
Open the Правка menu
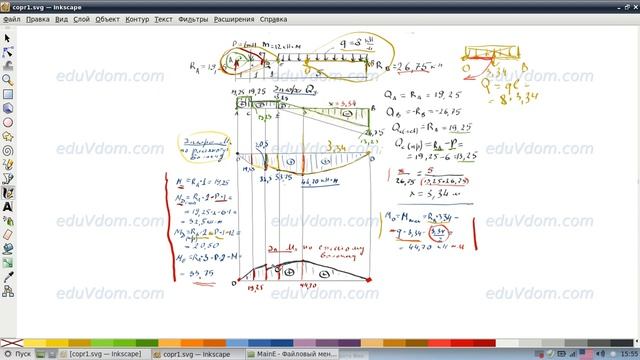pyautogui.click(x=38, y=19)
